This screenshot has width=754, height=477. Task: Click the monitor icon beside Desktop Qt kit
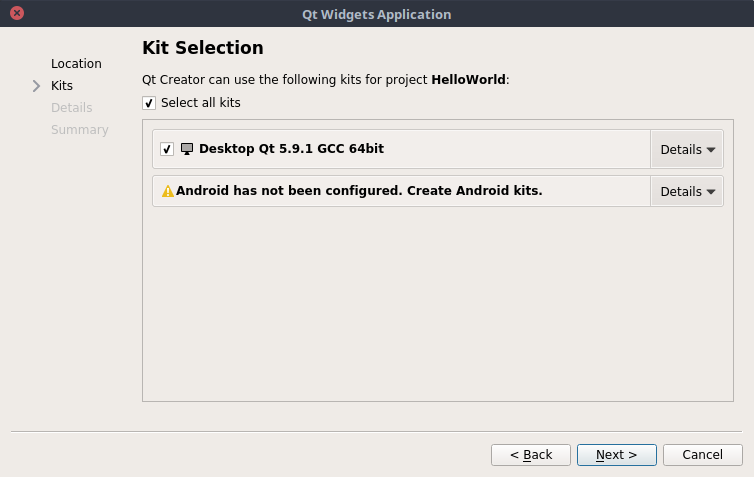point(187,149)
